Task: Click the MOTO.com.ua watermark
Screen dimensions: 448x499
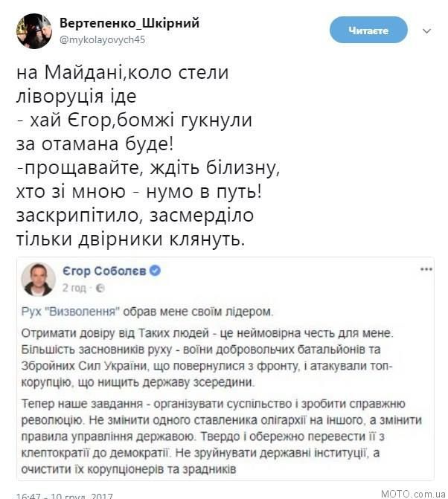Action: coord(413,494)
